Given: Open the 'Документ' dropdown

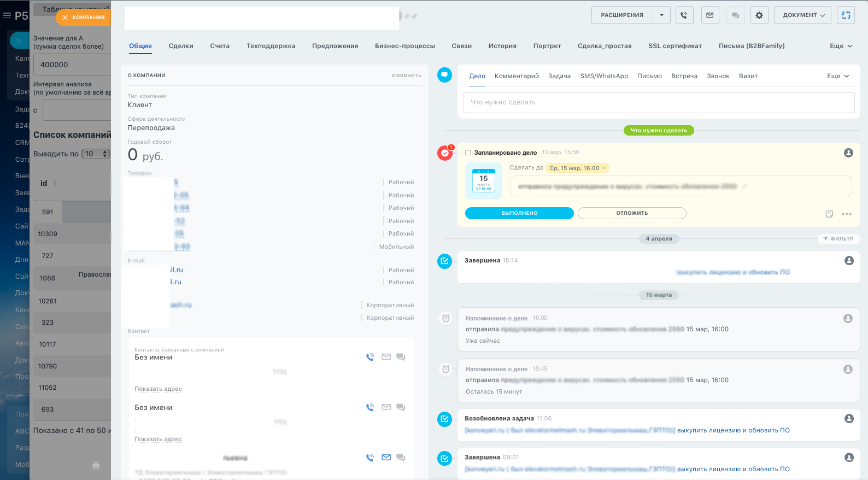Looking at the screenshot, I should click(x=802, y=15).
